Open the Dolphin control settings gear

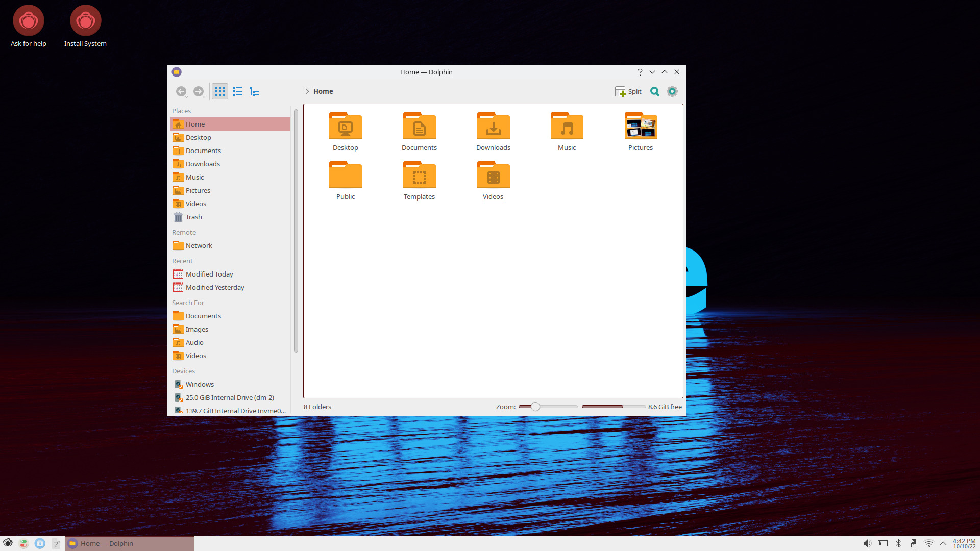pos(672,91)
